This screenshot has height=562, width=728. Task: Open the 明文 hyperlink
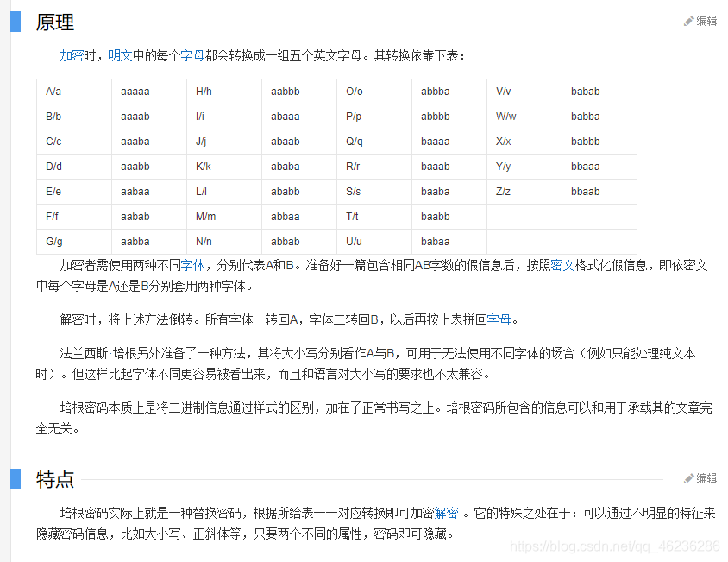click(120, 56)
